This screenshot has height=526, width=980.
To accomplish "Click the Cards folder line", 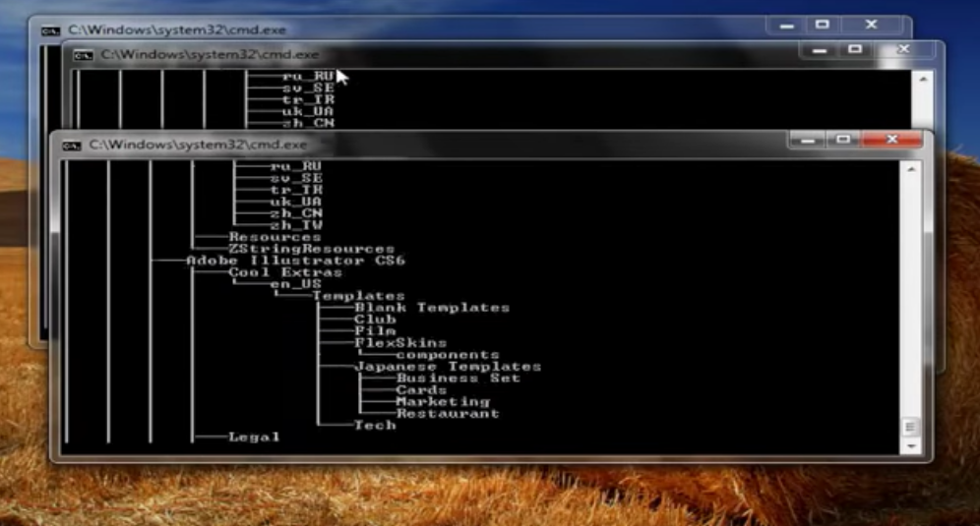I will [421, 390].
